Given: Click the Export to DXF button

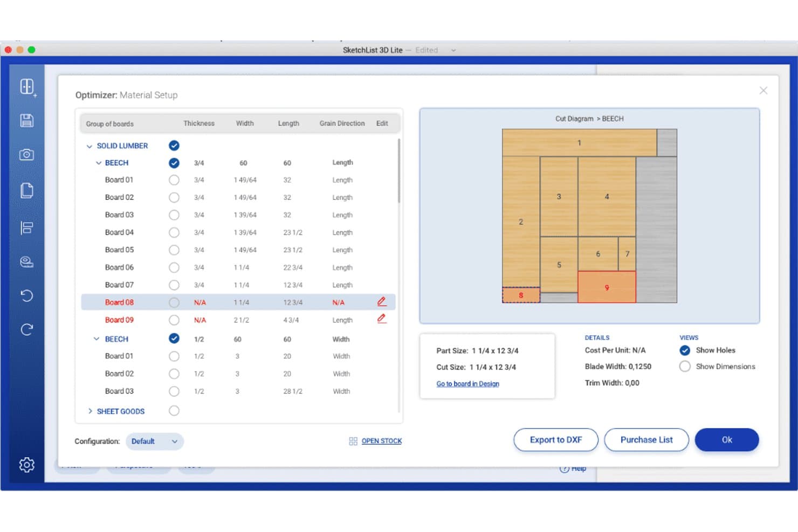Looking at the screenshot, I should pyautogui.click(x=556, y=440).
